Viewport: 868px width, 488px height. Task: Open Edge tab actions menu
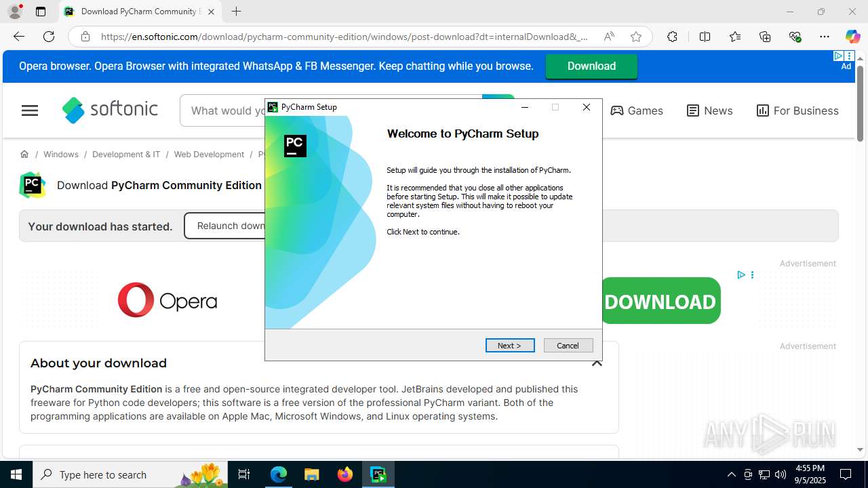[x=41, y=12]
